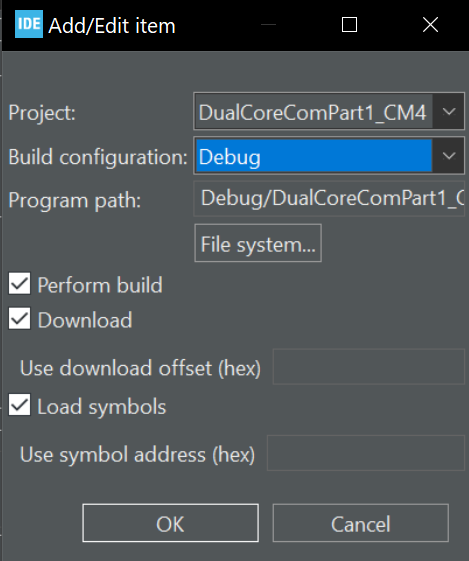Click the Perform build label text
The width and height of the screenshot is (469, 561).
pos(100,285)
